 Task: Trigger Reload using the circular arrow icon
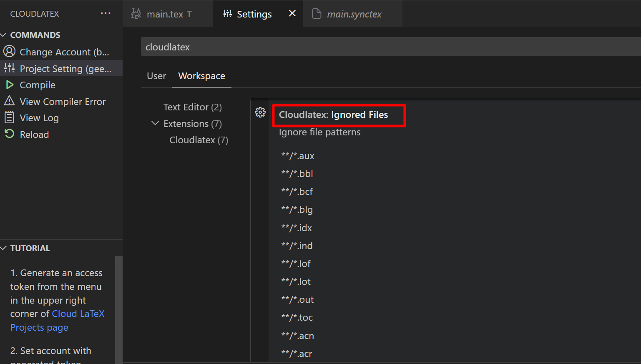[x=10, y=134]
